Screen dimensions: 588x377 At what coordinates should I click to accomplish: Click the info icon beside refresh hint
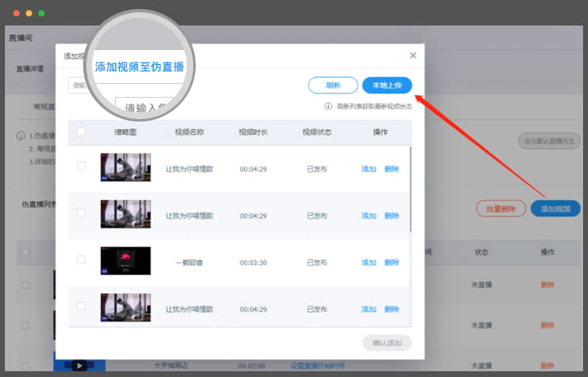point(328,106)
